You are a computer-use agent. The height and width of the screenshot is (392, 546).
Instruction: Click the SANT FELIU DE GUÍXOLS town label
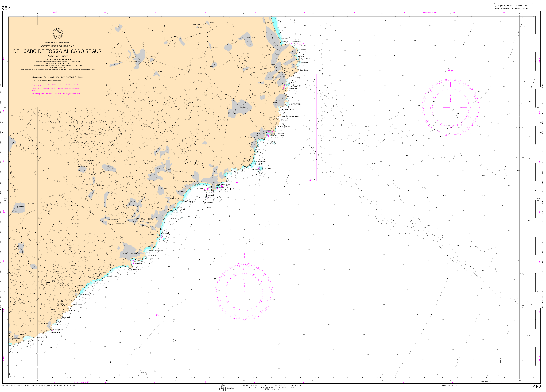coord(131,253)
